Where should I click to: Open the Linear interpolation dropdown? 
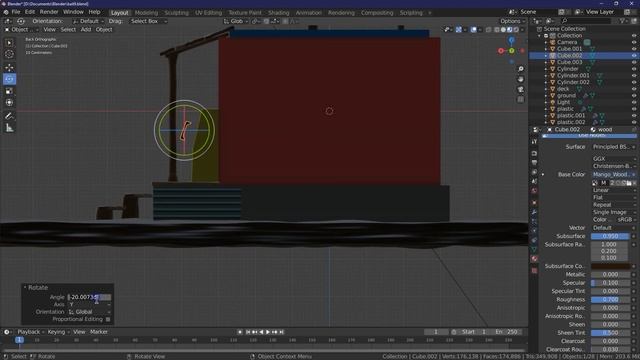point(613,190)
